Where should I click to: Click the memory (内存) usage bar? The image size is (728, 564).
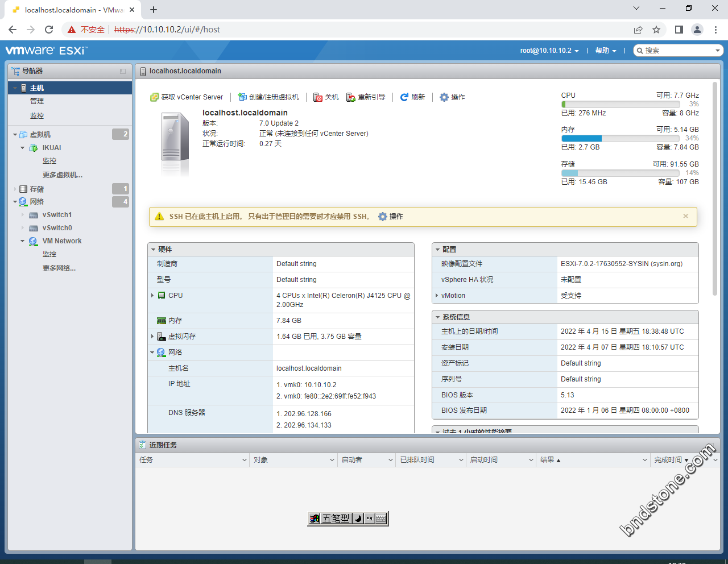(621, 139)
